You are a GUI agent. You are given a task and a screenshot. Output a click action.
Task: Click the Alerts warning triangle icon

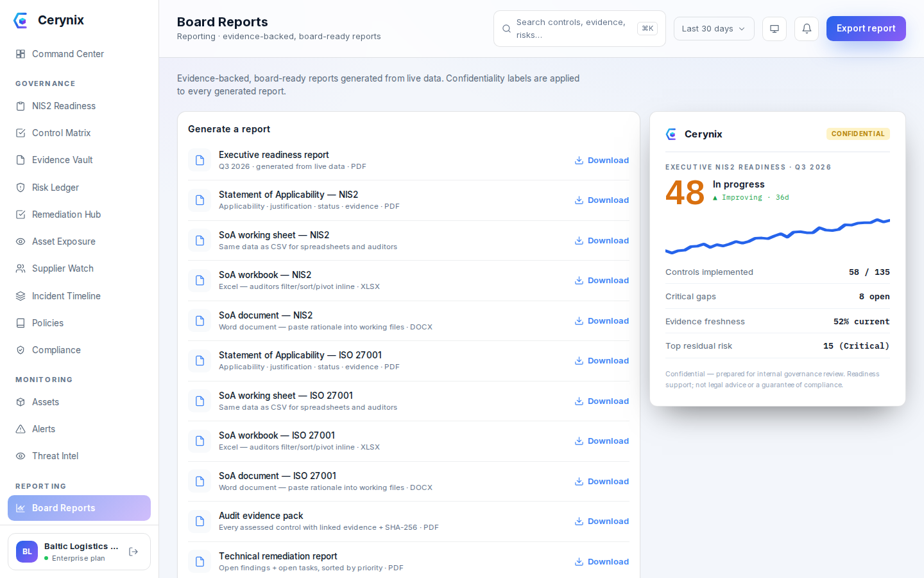coord(21,429)
